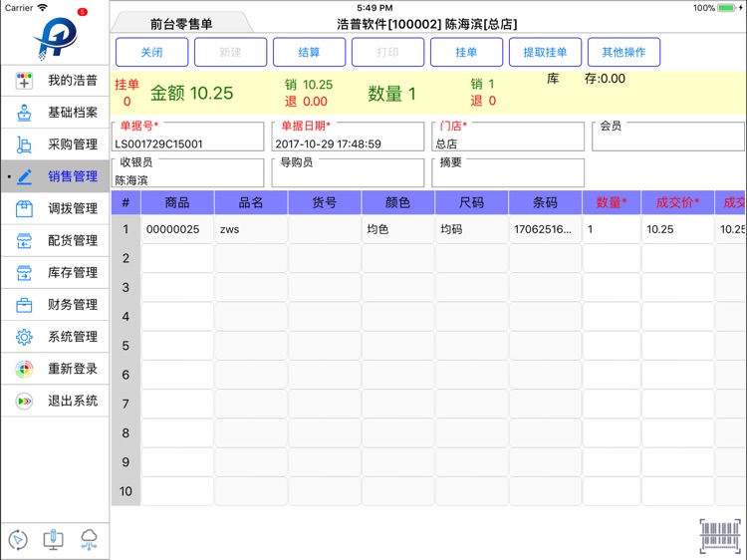
Task: Select cell 00000025 in row 1
Action: point(177,229)
